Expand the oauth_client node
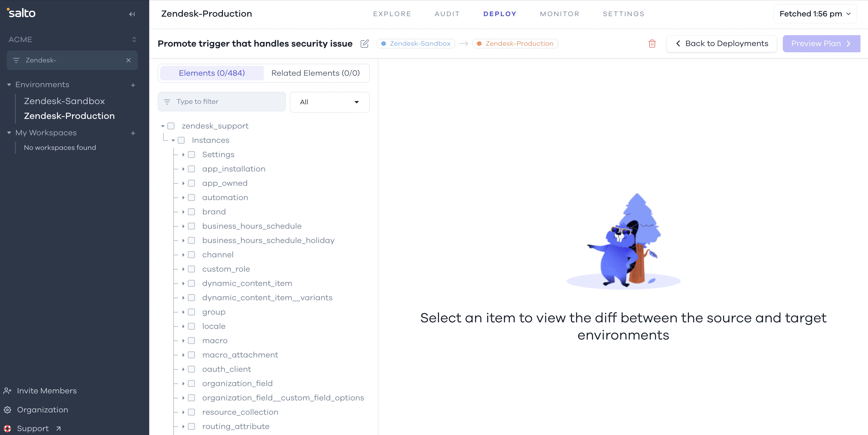This screenshot has height=435, width=868. coord(183,369)
